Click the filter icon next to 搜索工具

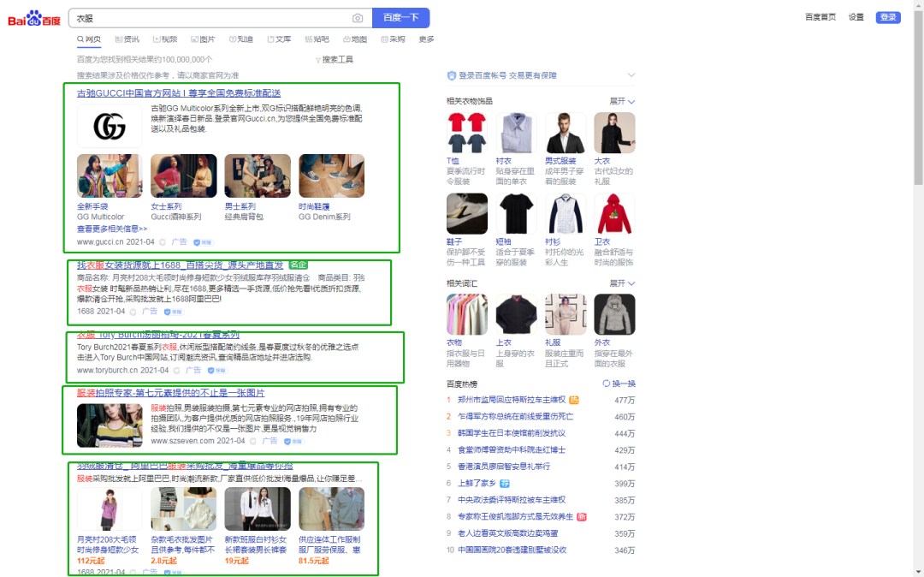pyautogui.click(x=318, y=60)
